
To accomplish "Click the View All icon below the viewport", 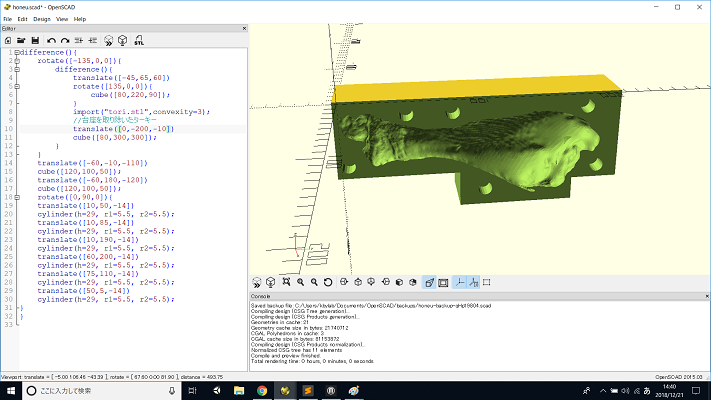I will click(x=286, y=282).
